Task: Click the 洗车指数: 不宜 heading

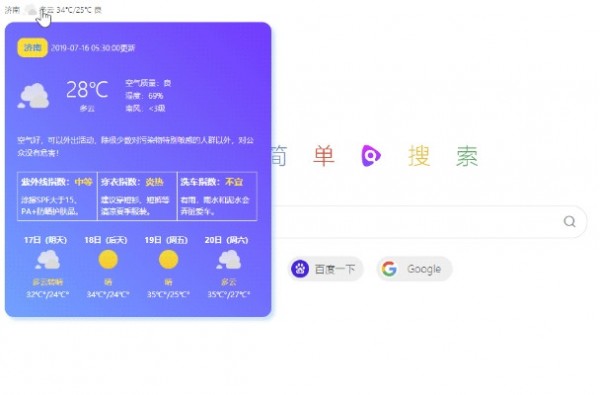Action: pyautogui.click(x=212, y=182)
